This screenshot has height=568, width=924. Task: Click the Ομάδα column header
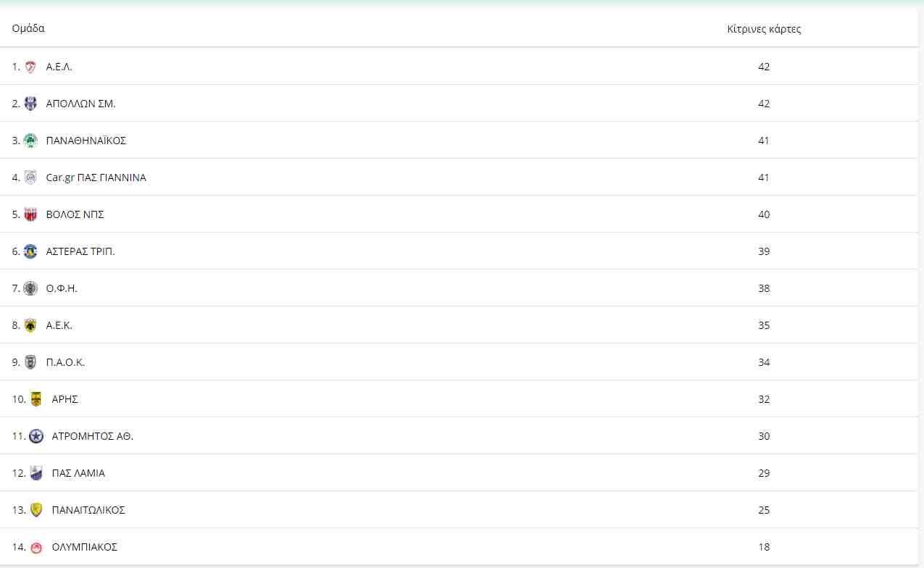(x=28, y=29)
